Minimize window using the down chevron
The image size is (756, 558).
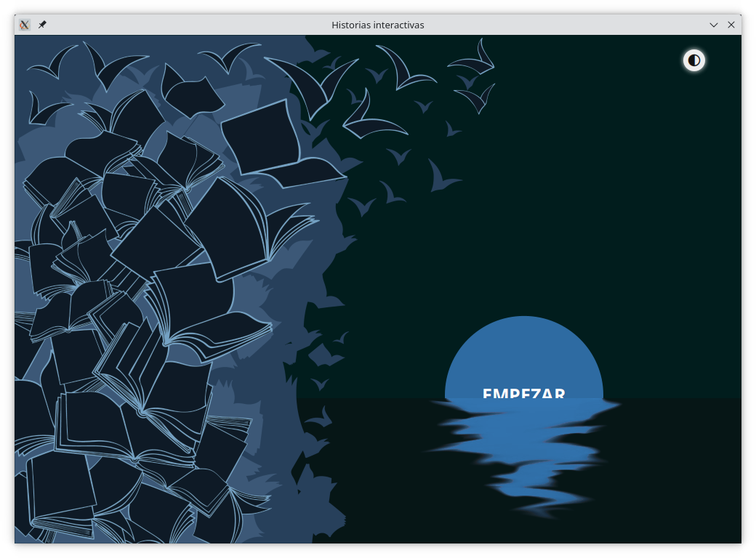point(714,25)
